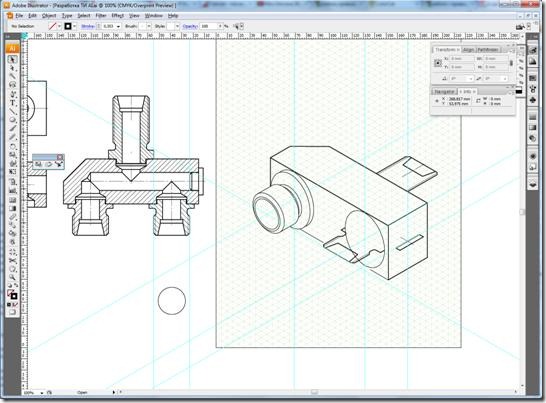Select the Pen tool

point(13,94)
